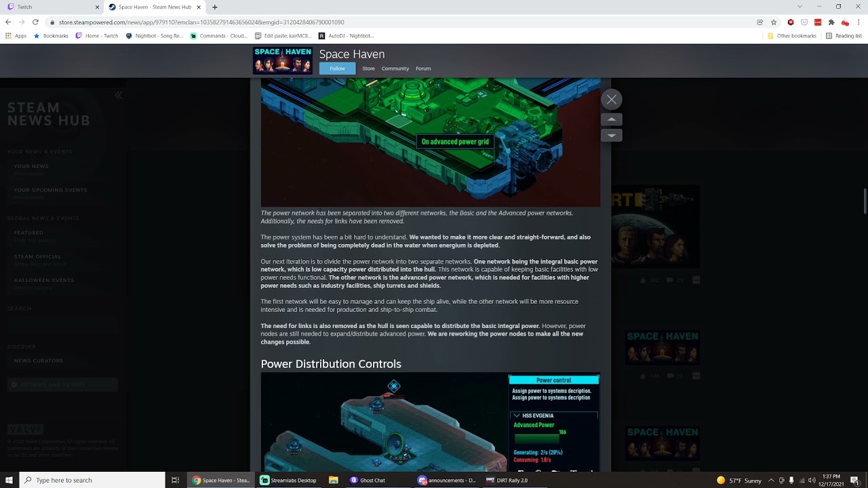Open Streamlabs Desktop from the taskbar
The height and width of the screenshot is (488, 868).
tap(289, 480)
